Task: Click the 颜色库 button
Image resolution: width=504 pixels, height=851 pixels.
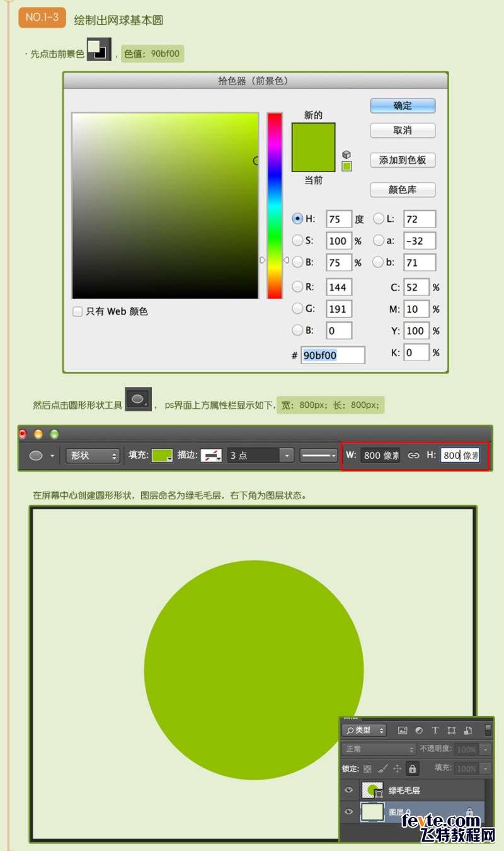Action: click(x=403, y=190)
